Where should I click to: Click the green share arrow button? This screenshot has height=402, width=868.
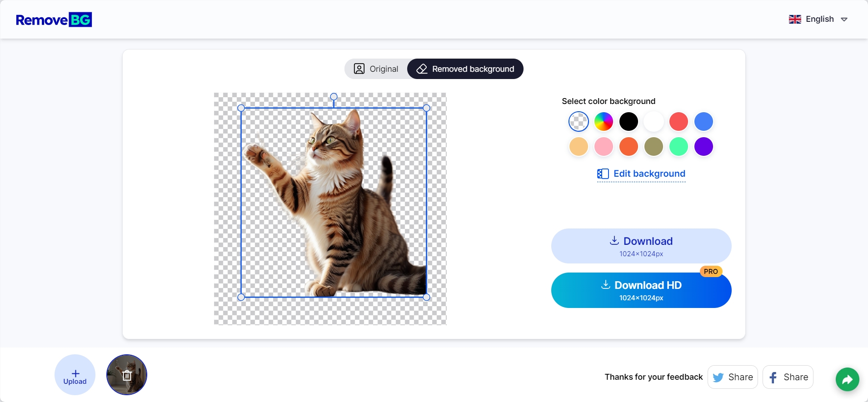click(847, 379)
